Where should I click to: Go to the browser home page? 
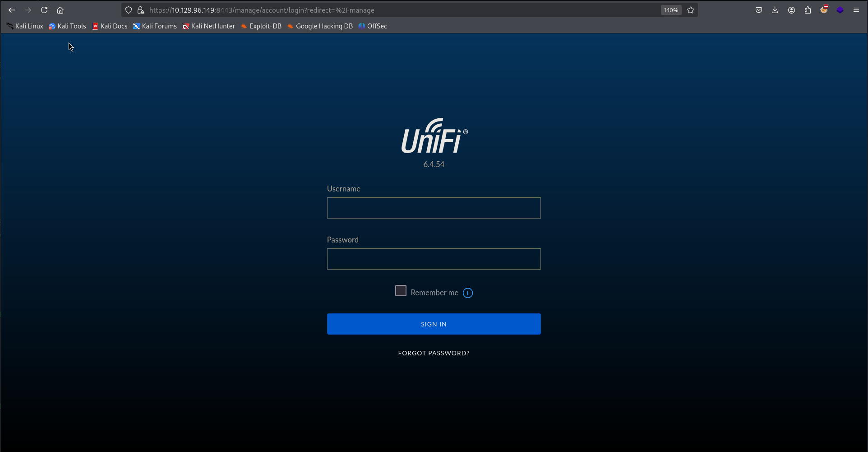60,10
